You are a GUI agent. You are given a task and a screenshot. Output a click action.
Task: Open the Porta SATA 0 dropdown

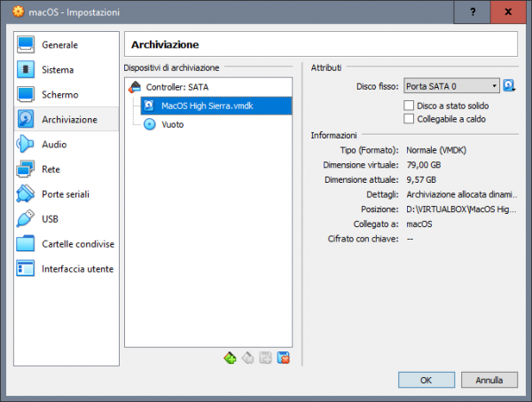(x=451, y=86)
